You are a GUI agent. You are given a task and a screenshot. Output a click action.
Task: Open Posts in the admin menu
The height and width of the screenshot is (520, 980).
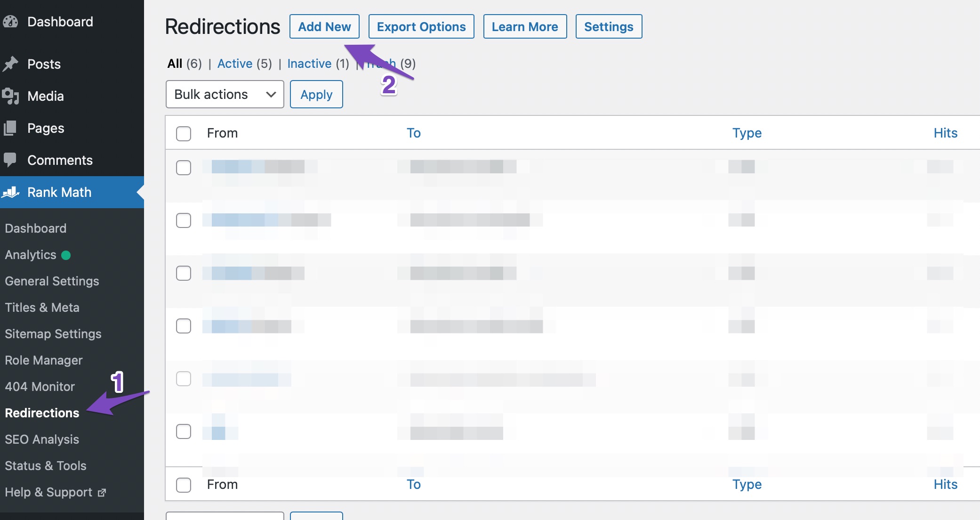[x=44, y=64]
